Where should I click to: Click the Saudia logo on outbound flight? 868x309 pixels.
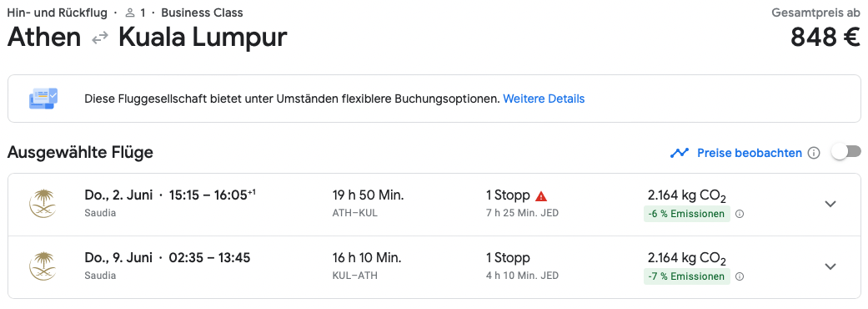pyautogui.click(x=43, y=204)
